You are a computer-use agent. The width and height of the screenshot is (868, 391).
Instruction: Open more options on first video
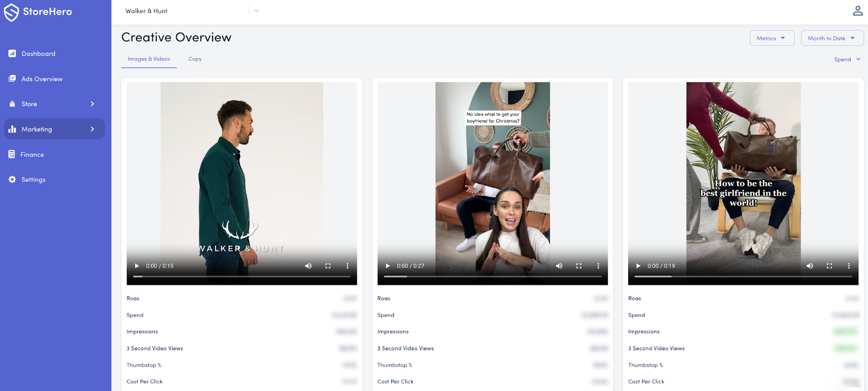click(347, 266)
